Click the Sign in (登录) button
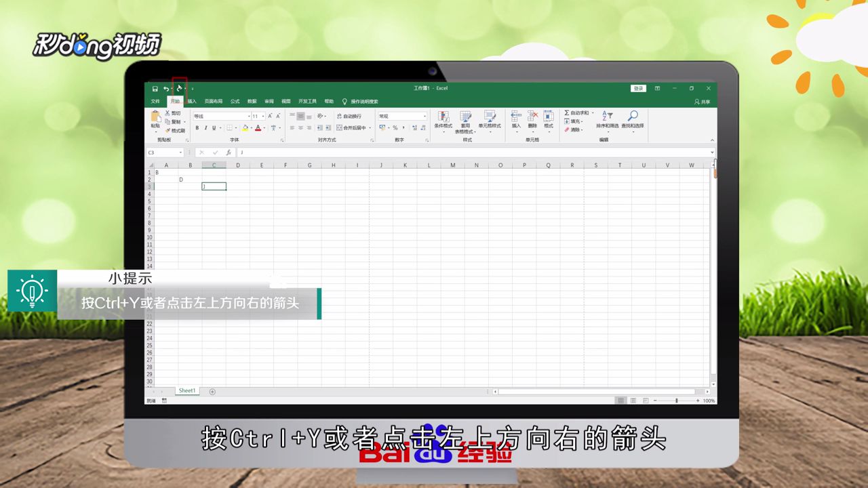The image size is (868, 488). tap(638, 88)
